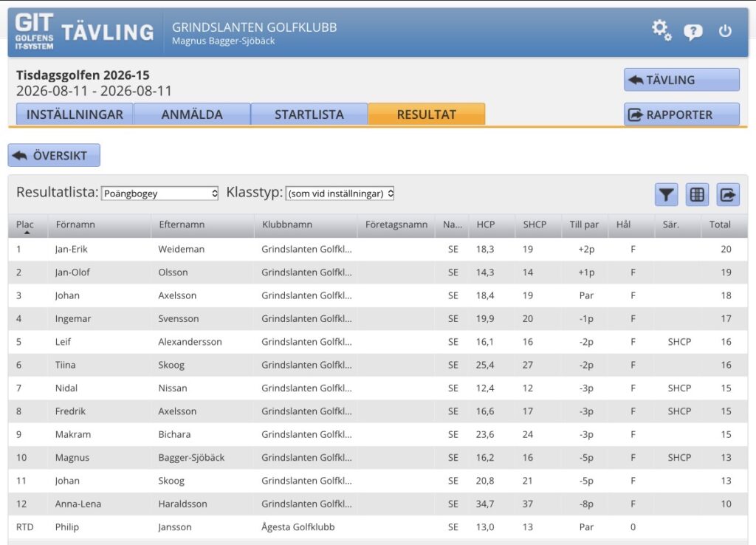Screen dimensions: 756x545
Task: Open the RAPPORTER reports button
Action: pos(681,114)
